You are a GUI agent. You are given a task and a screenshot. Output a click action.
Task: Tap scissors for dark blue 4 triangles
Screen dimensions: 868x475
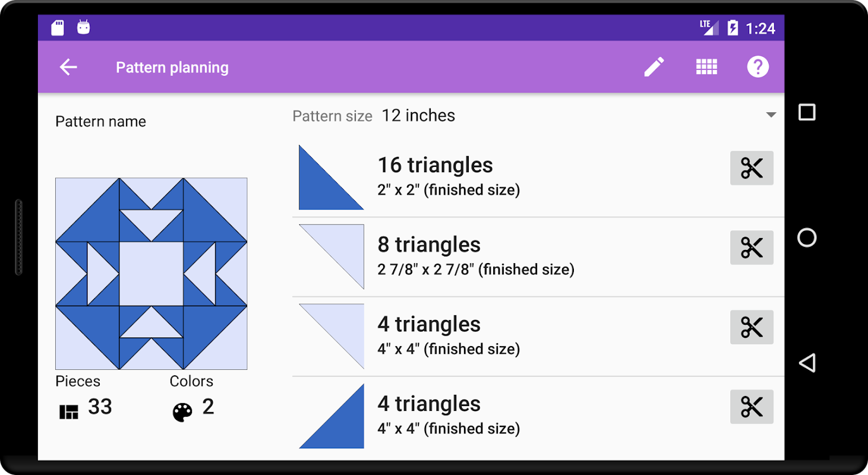pos(752,407)
